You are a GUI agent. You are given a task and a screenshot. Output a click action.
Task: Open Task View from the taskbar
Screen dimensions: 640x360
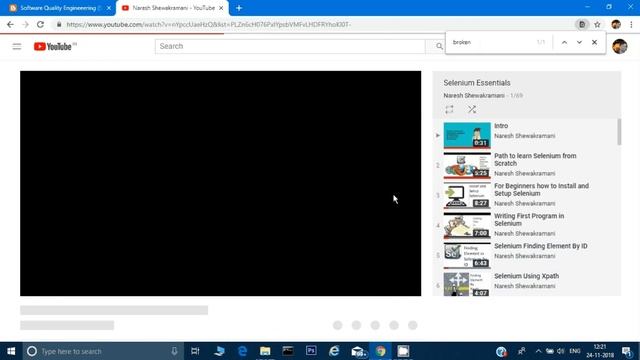point(195,351)
